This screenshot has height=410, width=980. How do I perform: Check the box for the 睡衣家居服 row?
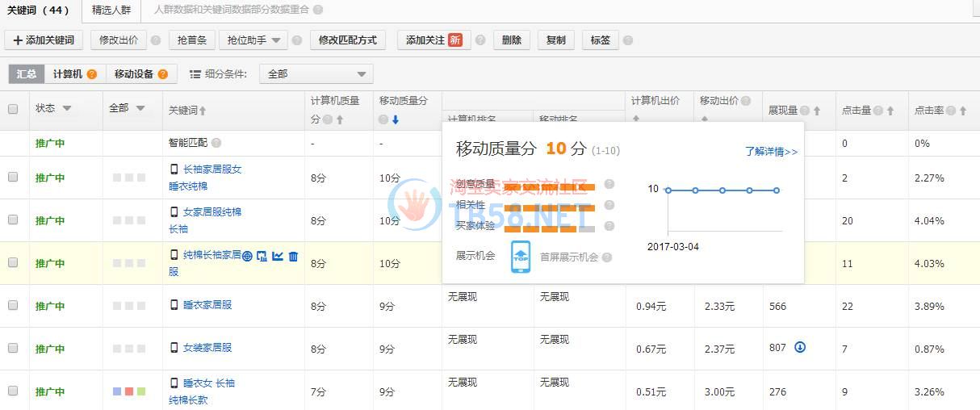(x=13, y=305)
